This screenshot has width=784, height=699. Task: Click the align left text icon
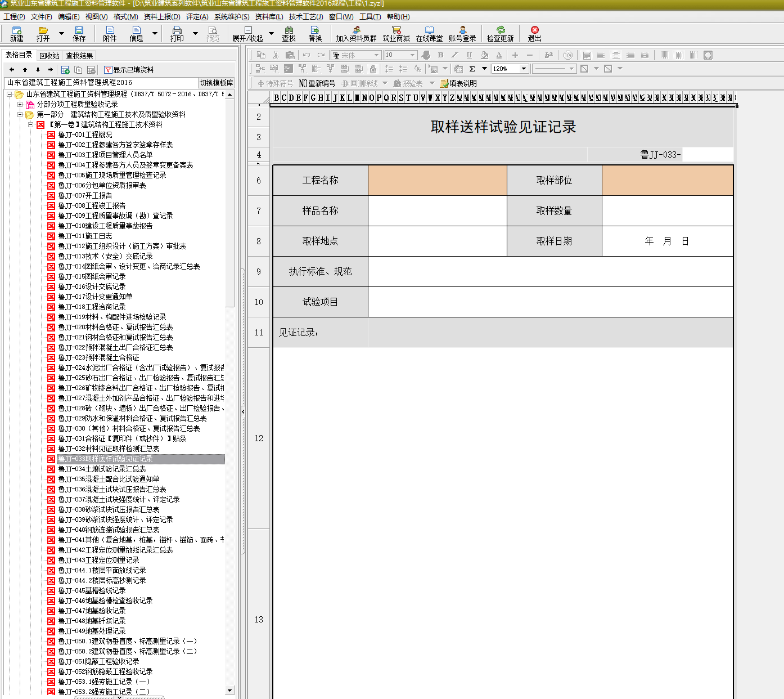coord(601,55)
